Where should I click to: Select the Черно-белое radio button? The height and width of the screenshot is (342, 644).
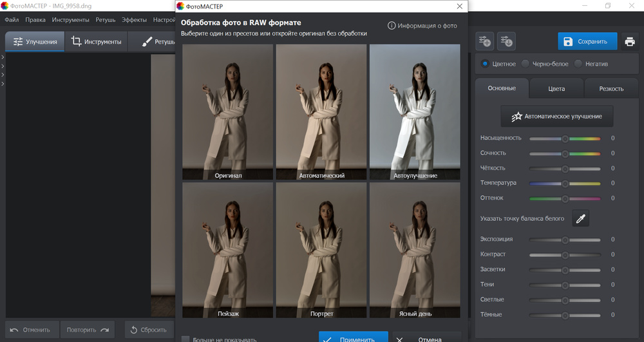coord(526,64)
